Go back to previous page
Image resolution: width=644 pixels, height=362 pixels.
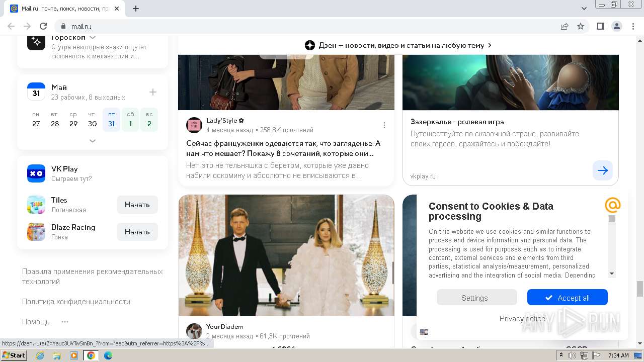tap(11, 26)
